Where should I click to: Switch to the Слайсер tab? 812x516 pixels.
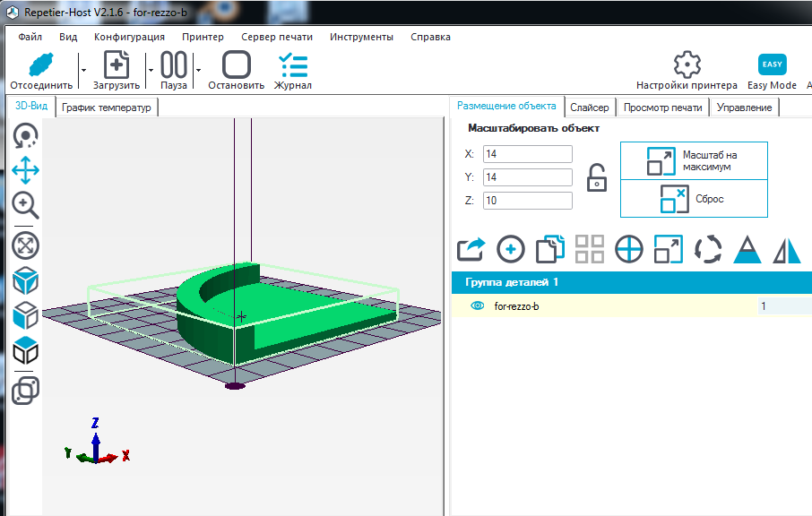(x=590, y=107)
